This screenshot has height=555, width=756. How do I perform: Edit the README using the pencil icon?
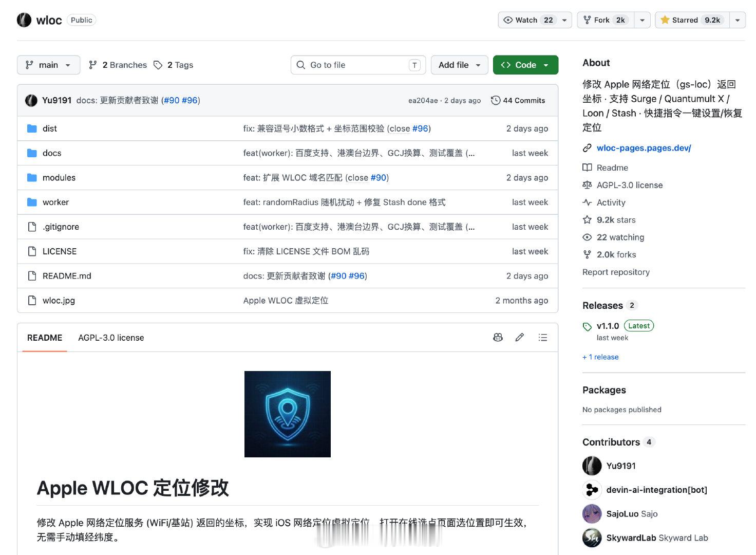point(520,338)
